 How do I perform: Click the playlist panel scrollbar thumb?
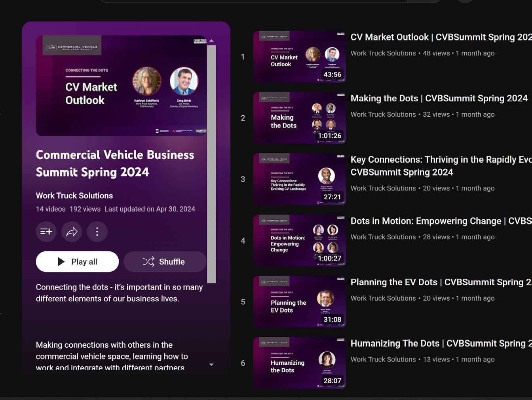[211, 164]
